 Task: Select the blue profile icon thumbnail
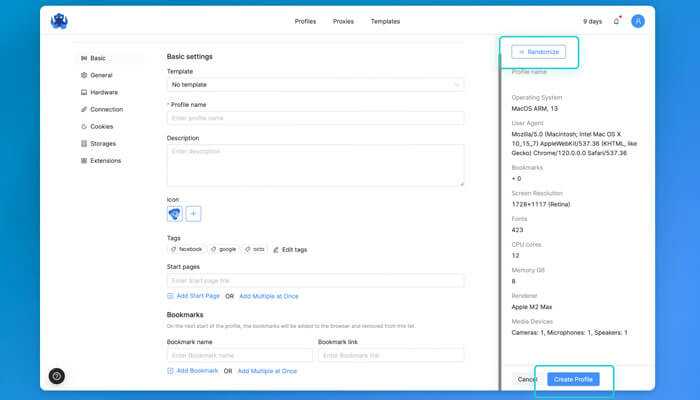pyautogui.click(x=175, y=213)
